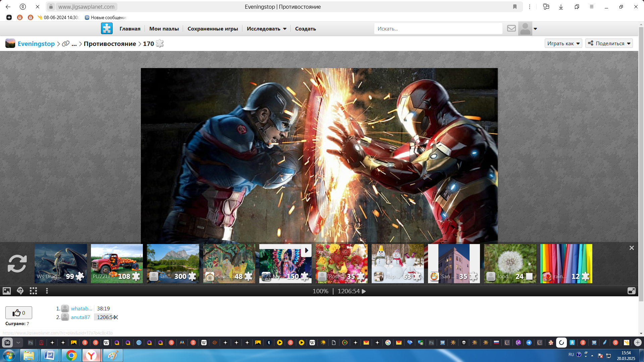Open anuta87 player profile link

[x=80, y=317]
